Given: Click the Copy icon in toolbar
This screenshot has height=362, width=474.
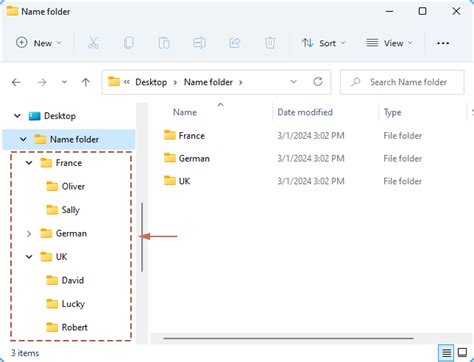Looking at the screenshot, I should (x=129, y=43).
